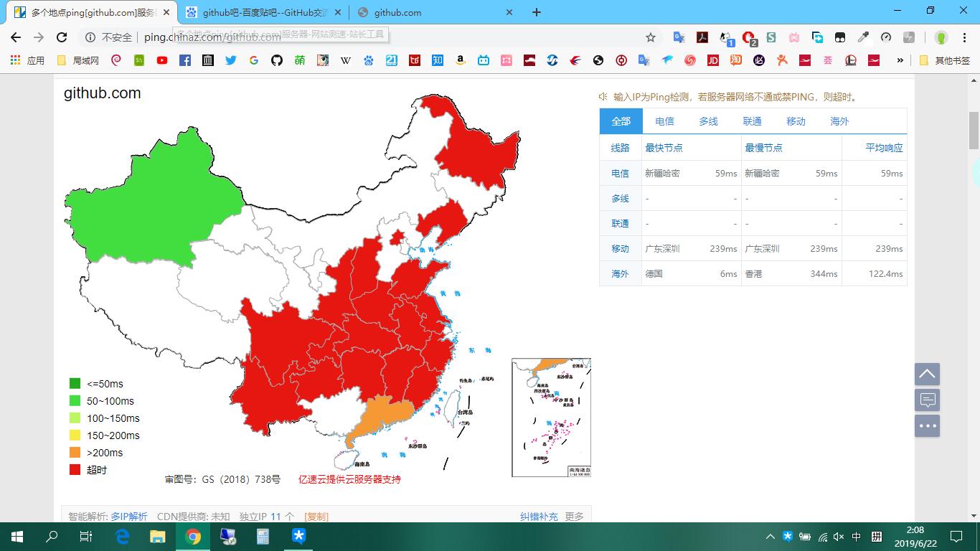Image resolution: width=980 pixels, height=551 pixels.
Task: Click the page's vertical scrollbar thumb
Action: pos(974,130)
